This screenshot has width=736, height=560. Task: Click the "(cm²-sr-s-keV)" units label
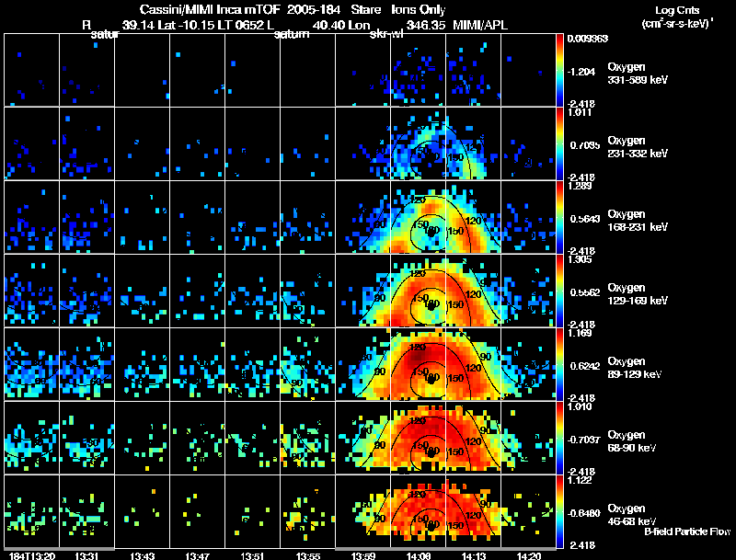677,24
